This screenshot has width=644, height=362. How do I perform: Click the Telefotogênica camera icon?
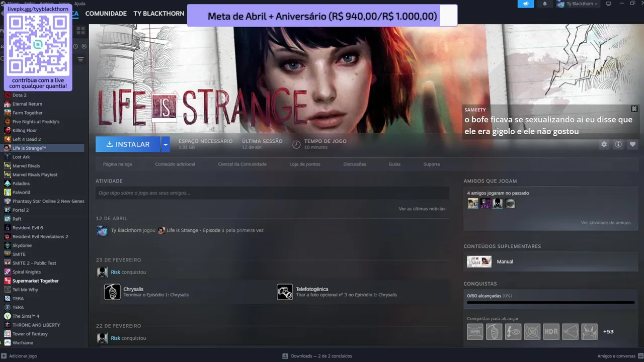[x=285, y=292]
